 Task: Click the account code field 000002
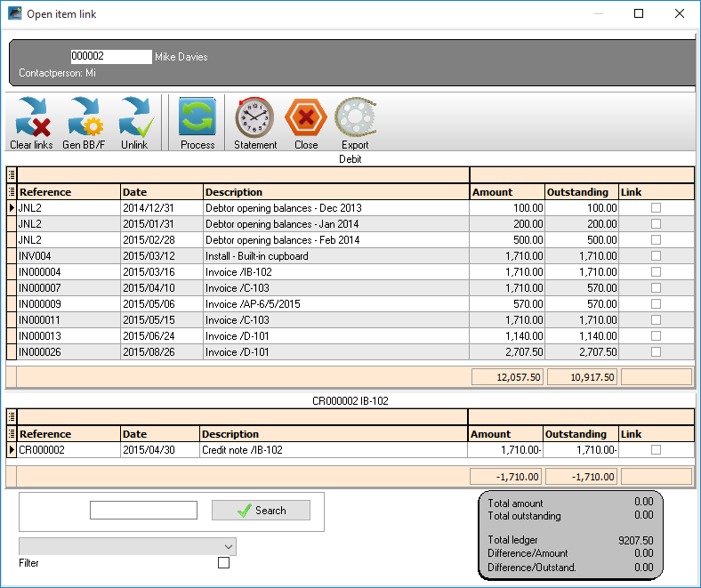tap(111, 56)
